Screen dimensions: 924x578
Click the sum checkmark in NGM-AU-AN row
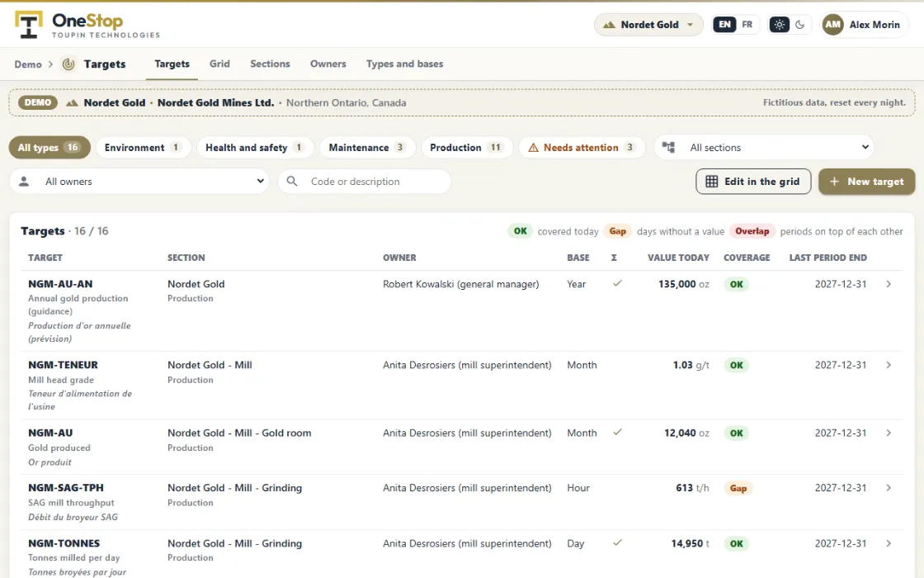coord(617,283)
